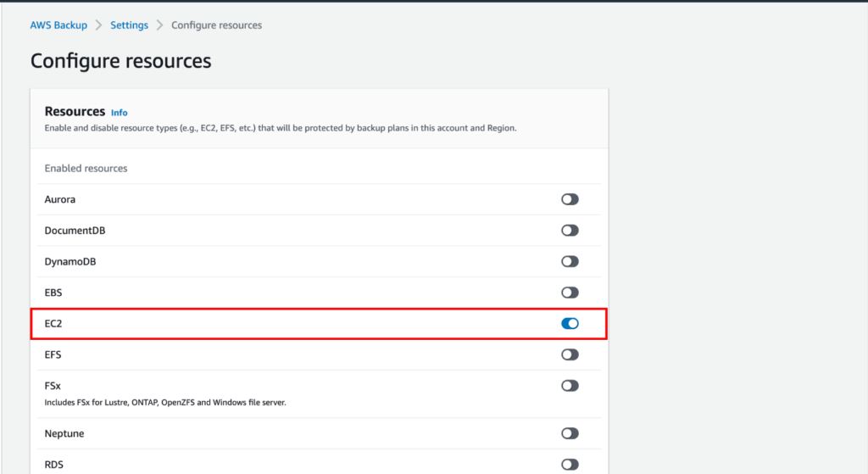Screen dimensions: 868x474
Task: Switch on the EFS toggle
Action: pyautogui.click(x=570, y=354)
